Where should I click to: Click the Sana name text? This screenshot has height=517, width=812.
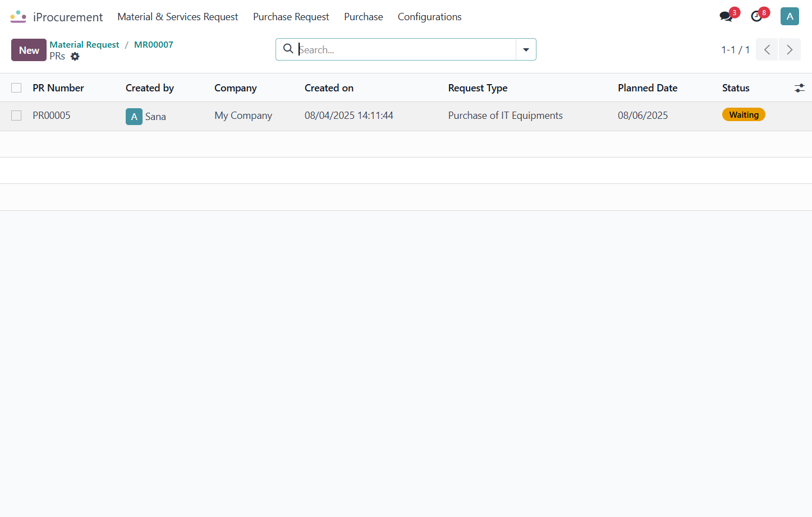155,117
